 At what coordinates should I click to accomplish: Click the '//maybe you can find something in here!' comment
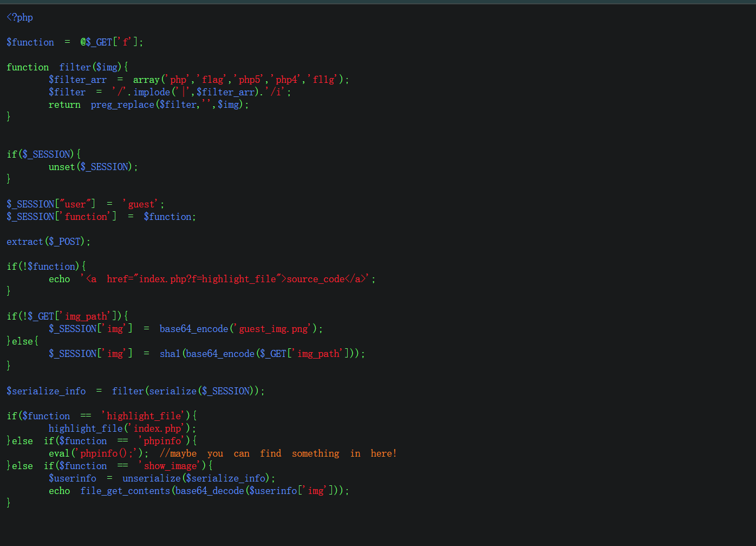point(278,453)
